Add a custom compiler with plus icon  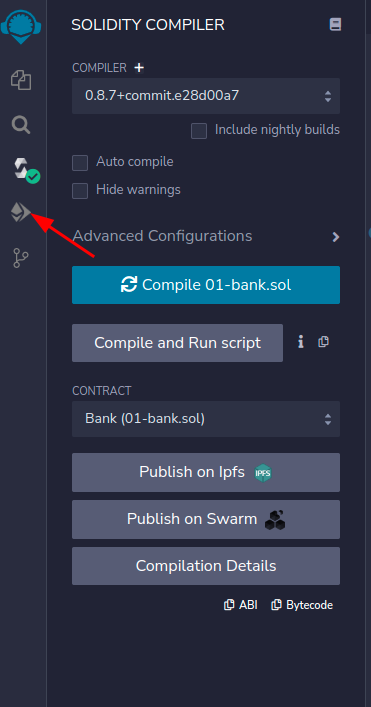pos(139,68)
